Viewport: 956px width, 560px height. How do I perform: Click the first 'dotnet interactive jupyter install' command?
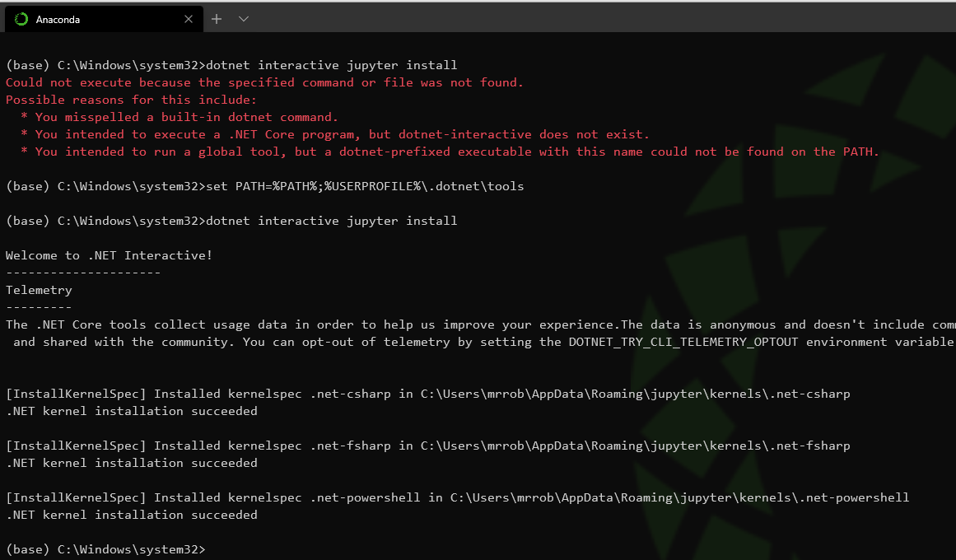click(x=331, y=65)
